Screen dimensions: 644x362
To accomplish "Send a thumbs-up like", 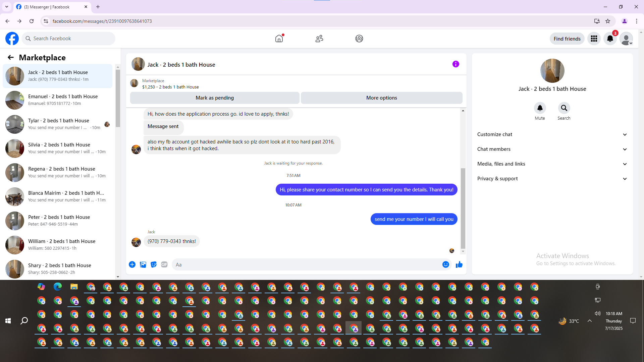I will click(x=459, y=264).
